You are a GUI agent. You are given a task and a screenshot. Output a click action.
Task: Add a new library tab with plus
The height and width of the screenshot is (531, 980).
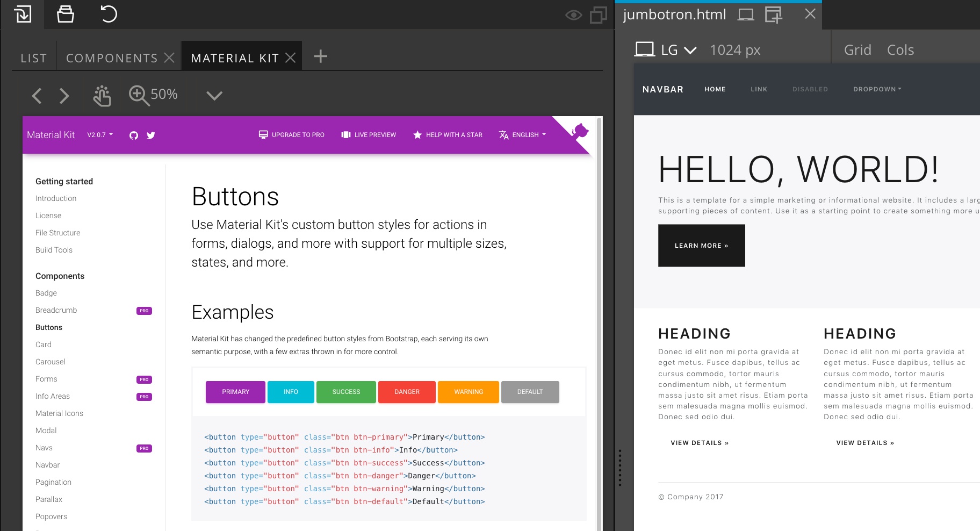point(321,56)
